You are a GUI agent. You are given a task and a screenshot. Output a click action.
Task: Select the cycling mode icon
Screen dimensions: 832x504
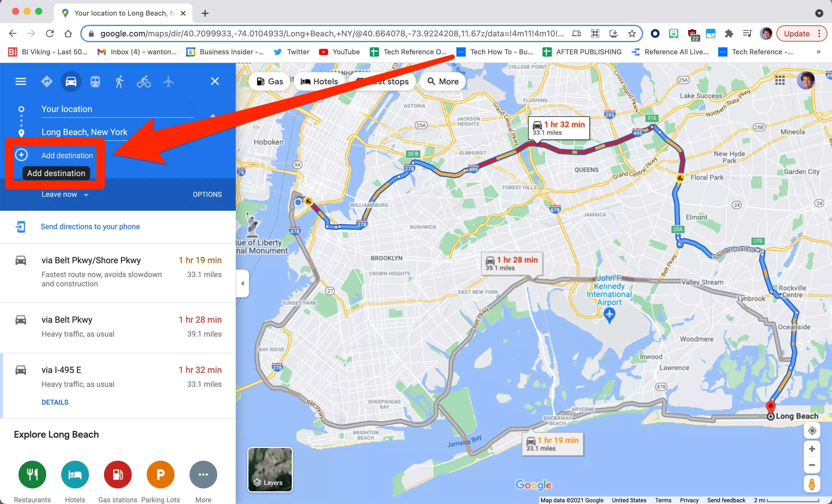click(143, 82)
